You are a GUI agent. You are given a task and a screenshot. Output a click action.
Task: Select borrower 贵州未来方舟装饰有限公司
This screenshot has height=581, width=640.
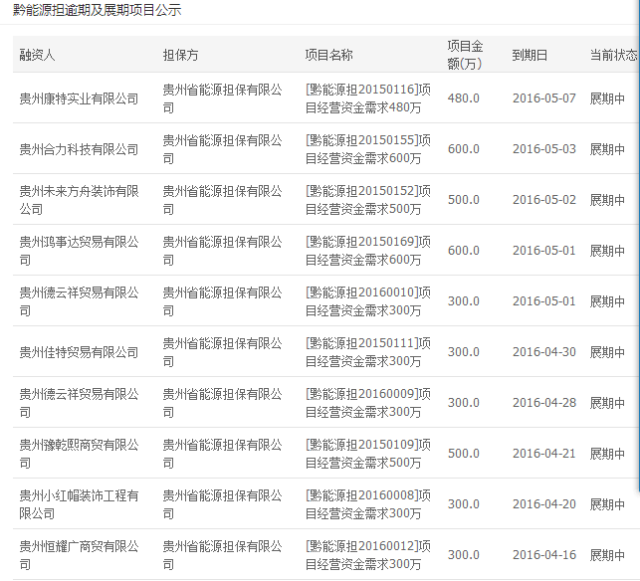(x=79, y=200)
